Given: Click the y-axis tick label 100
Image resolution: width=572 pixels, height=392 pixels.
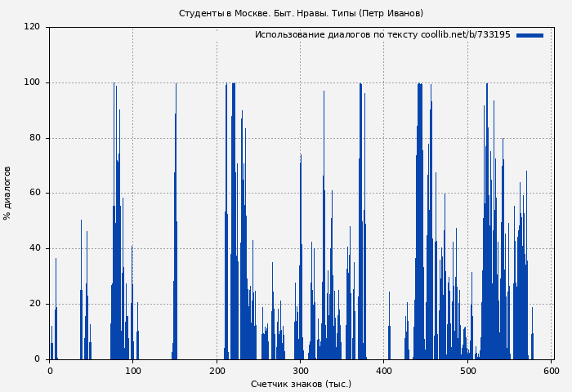Looking at the screenshot, I should (x=32, y=82).
